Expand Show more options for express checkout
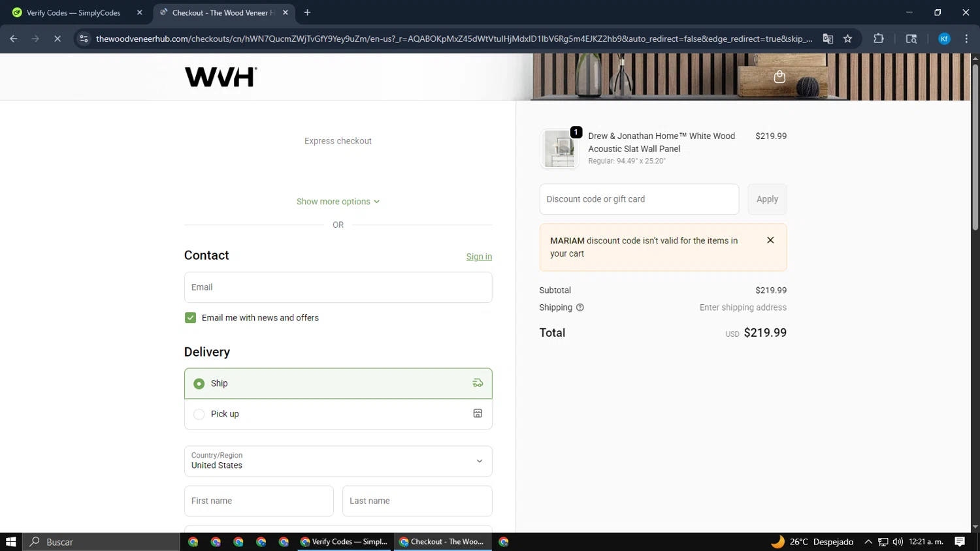 pos(338,202)
